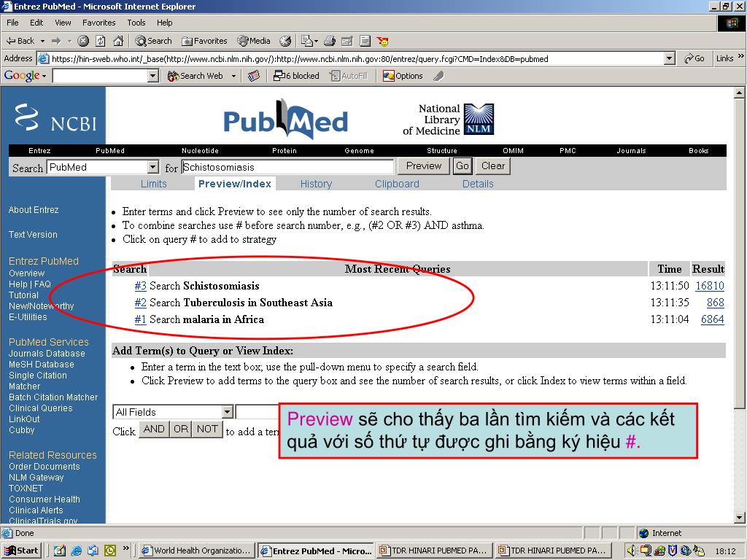Open the Favorites toolbar button
This screenshot has width=747, height=560.
coord(204,41)
